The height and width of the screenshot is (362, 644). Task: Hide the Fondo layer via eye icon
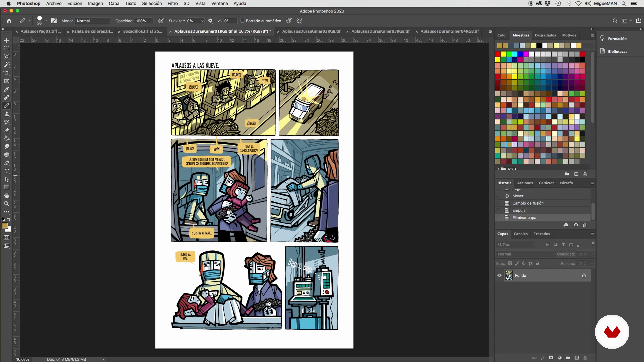(x=499, y=276)
